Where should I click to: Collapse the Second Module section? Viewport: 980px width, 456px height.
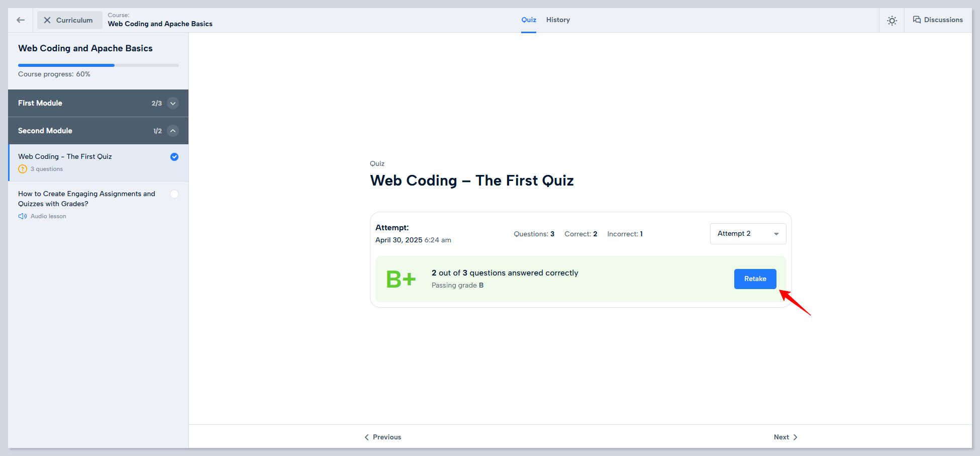tap(173, 131)
